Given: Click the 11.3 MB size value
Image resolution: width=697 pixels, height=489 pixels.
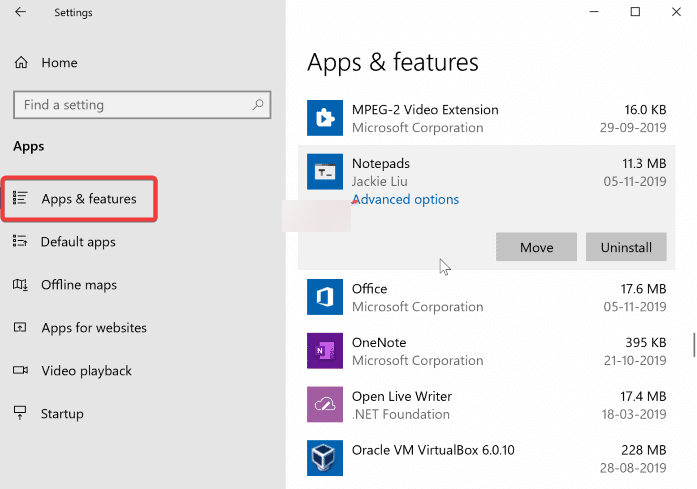Looking at the screenshot, I should click(644, 164).
